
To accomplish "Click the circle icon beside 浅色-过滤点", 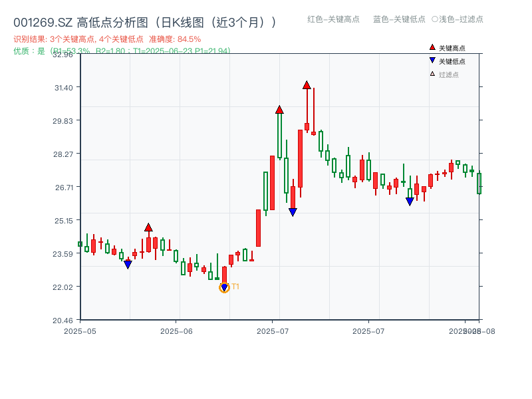I will pyautogui.click(x=436, y=20).
